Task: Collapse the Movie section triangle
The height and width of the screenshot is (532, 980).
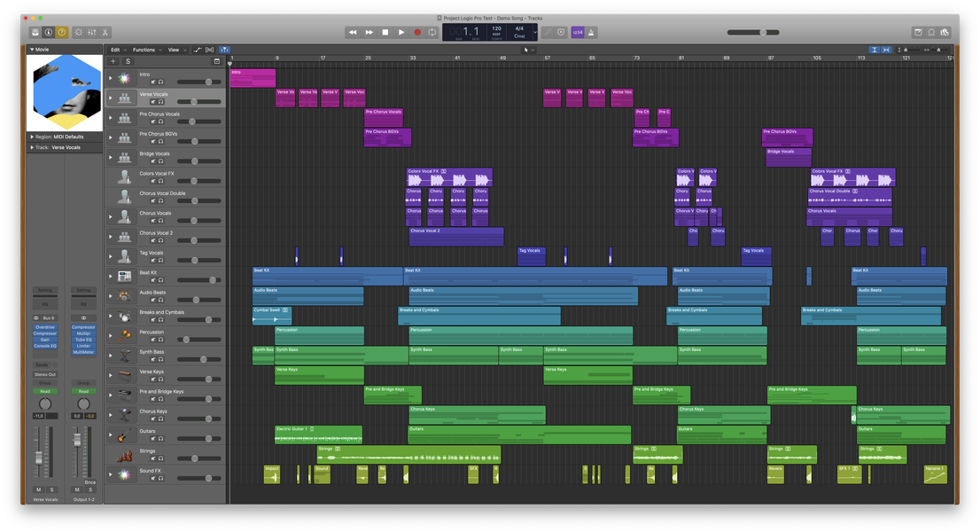Action: point(32,50)
